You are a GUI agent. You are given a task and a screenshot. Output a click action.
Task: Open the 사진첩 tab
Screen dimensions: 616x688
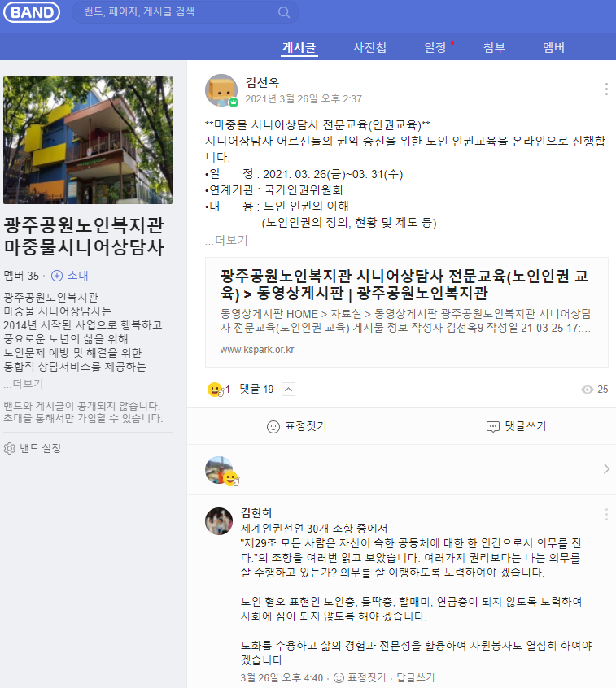(369, 47)
